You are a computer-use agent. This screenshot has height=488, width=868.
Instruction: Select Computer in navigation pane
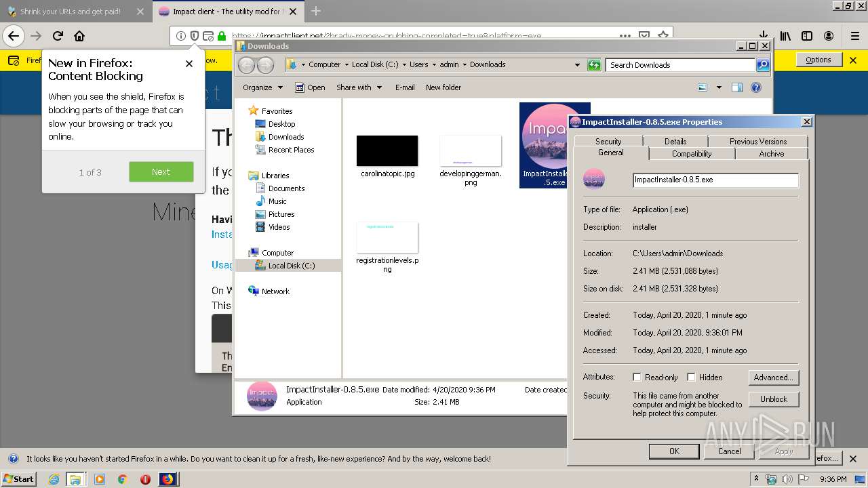[277, 253]
